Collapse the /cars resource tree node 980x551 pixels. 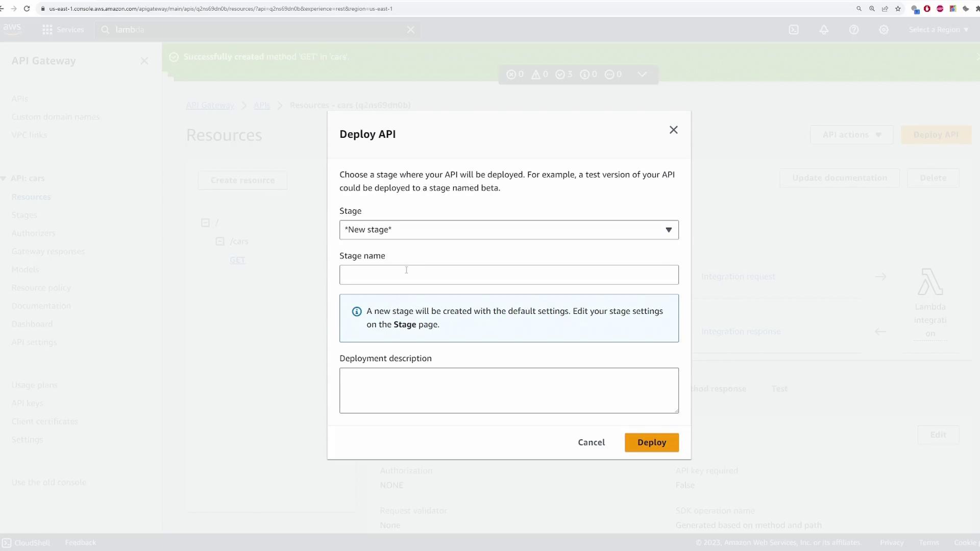pos(220,241)
